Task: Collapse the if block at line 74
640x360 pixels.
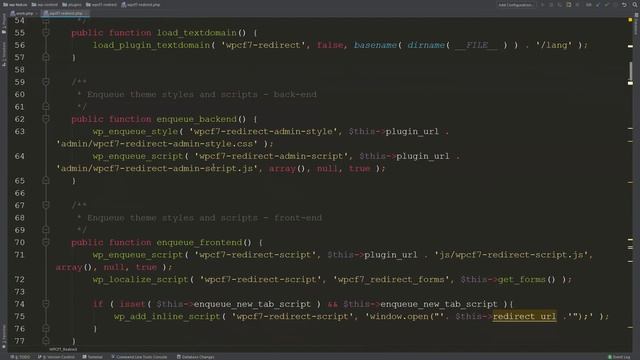Action: tap(46, 304)
